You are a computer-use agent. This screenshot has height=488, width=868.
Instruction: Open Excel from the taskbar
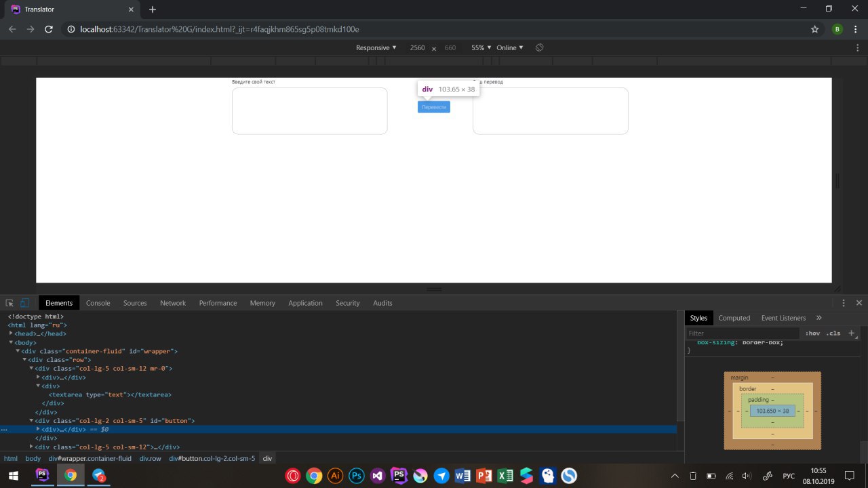click(x=505, y=476)
